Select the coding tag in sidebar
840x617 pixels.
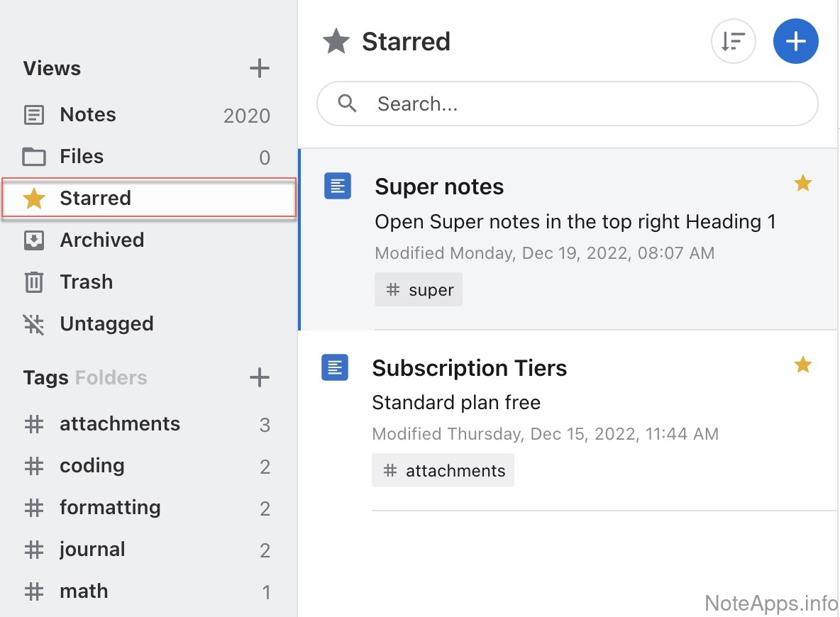pos(92,466)
